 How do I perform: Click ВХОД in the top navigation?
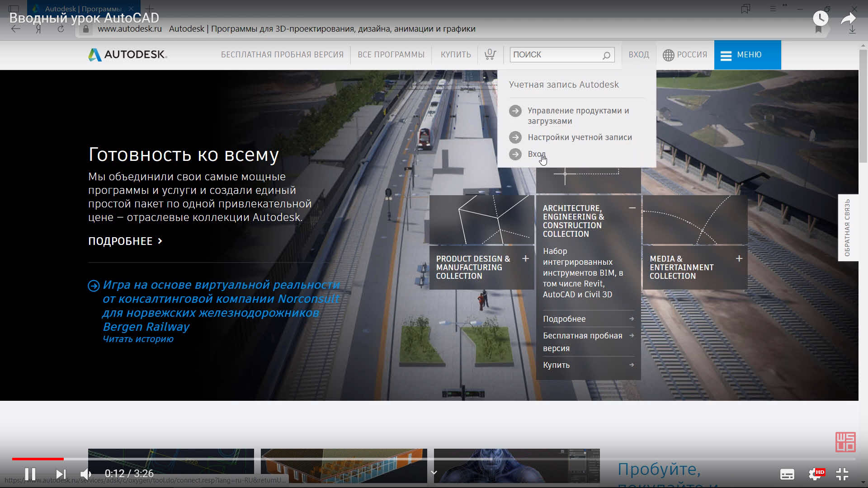point(639,55)
